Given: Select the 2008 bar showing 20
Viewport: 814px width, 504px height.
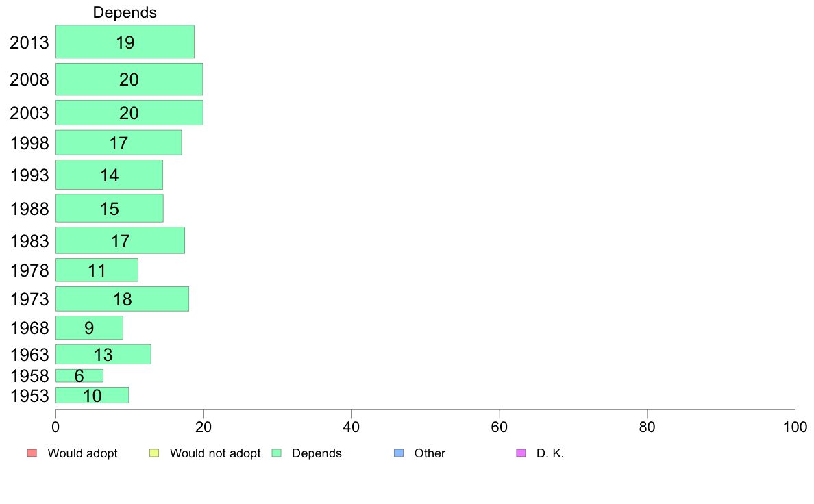Looking at the screenshot, I should pos(129,79).
